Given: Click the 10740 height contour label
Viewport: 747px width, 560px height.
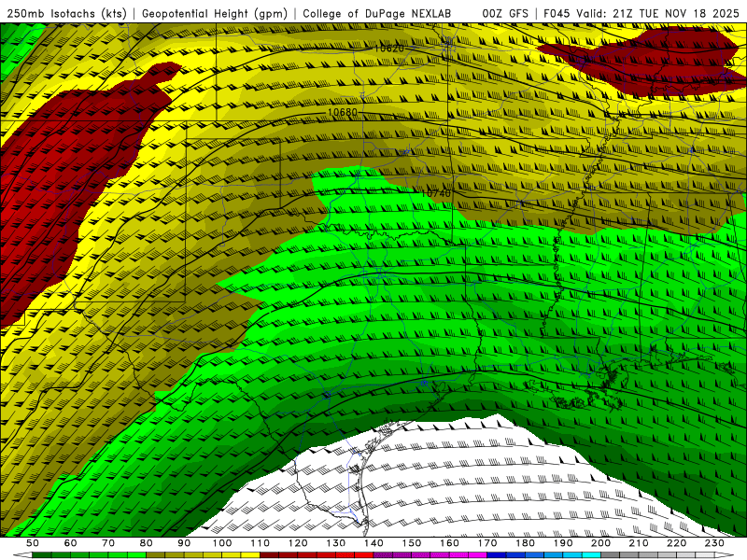Looking at the screenshot, I should [x=436, y=193].
